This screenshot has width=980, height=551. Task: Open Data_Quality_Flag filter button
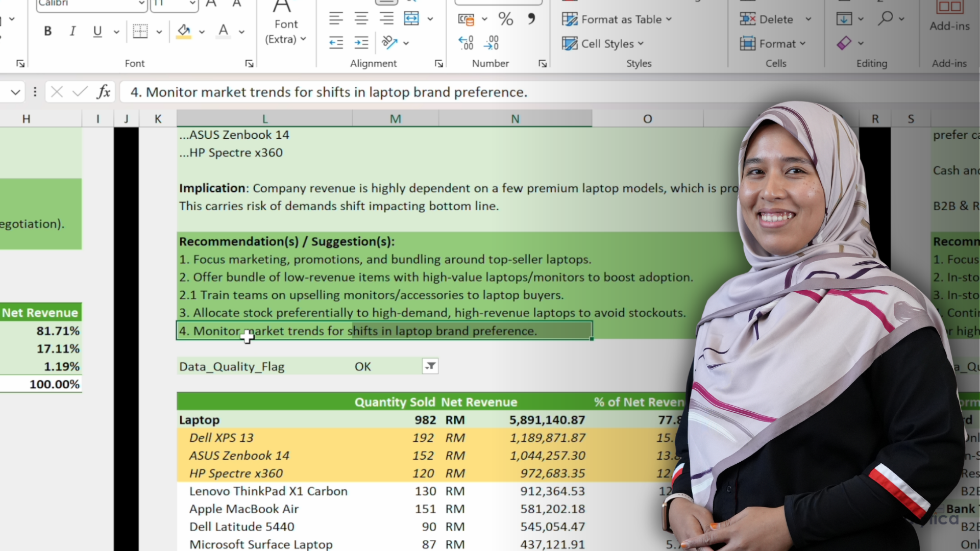(430, 366)
